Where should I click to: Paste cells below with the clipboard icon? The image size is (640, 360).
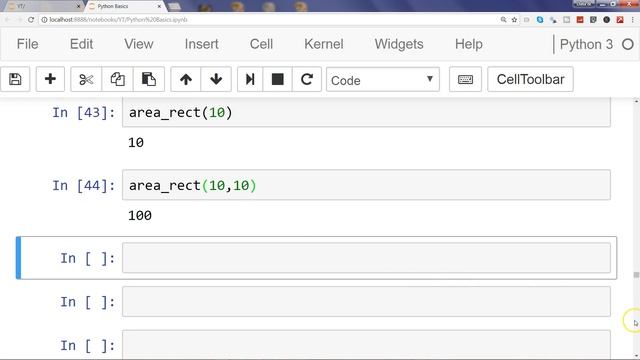(x=149, y=79)
